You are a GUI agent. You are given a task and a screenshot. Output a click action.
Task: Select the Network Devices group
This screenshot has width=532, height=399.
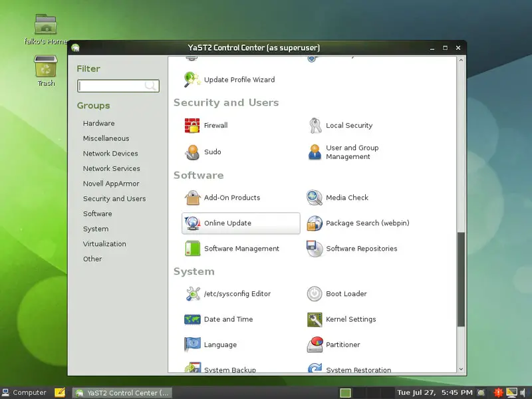(110, 154)
